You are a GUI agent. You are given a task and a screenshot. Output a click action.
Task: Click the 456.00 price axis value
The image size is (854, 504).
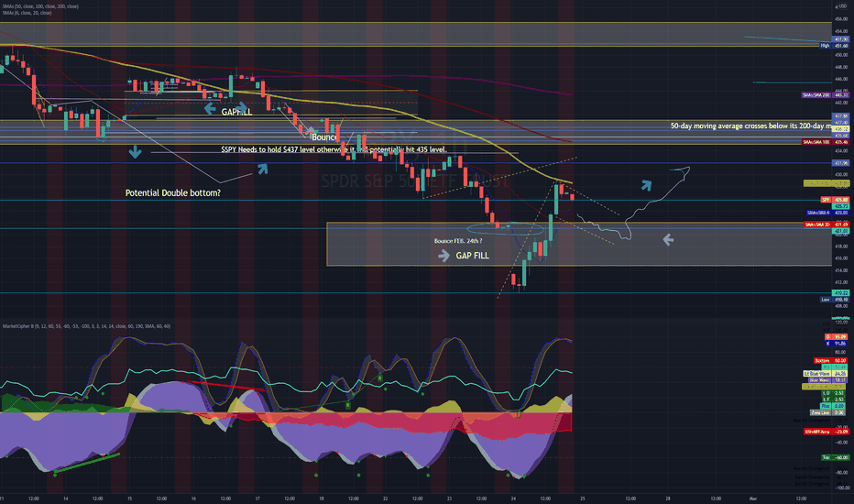(x=841, y=19)
